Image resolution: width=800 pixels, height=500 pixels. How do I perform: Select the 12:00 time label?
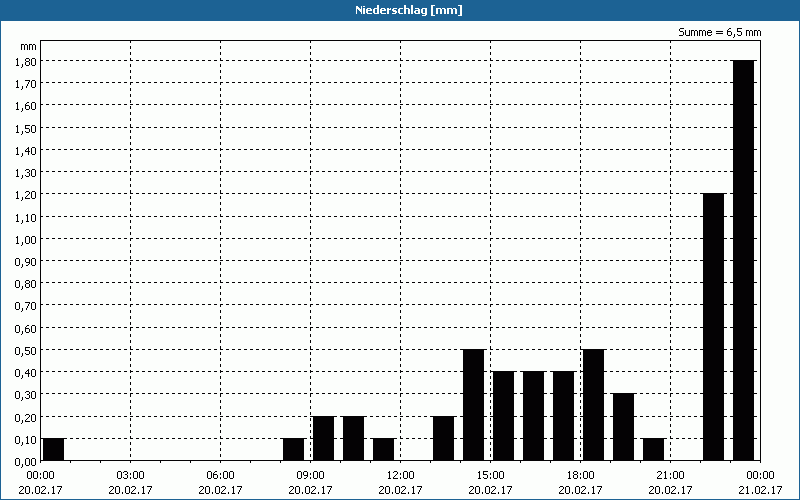tap(401, 475)
